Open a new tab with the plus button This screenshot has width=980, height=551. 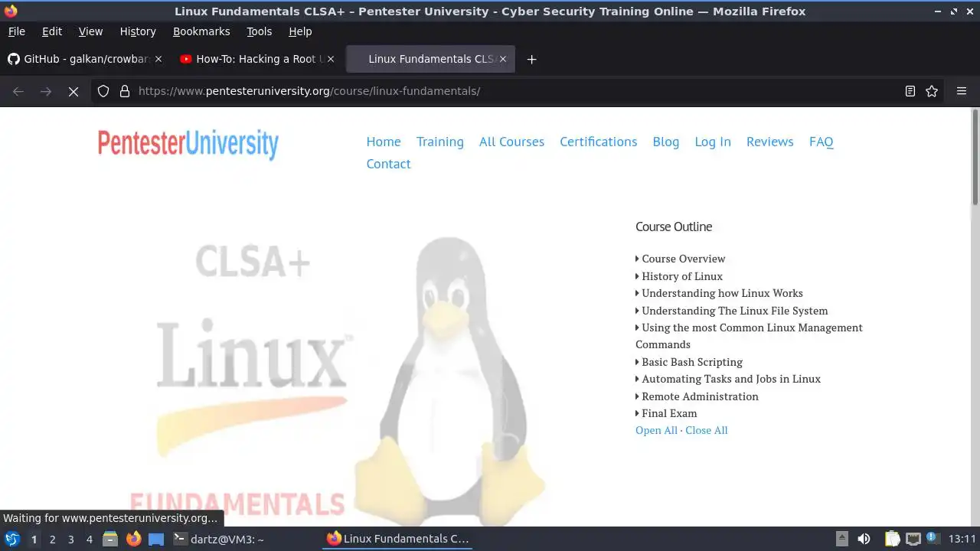[x=531, y=59]
